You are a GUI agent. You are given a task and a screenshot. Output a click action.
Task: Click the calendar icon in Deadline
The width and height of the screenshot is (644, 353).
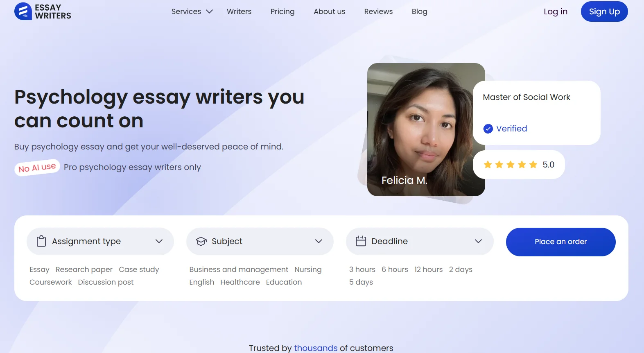click(x=361, y=241)
